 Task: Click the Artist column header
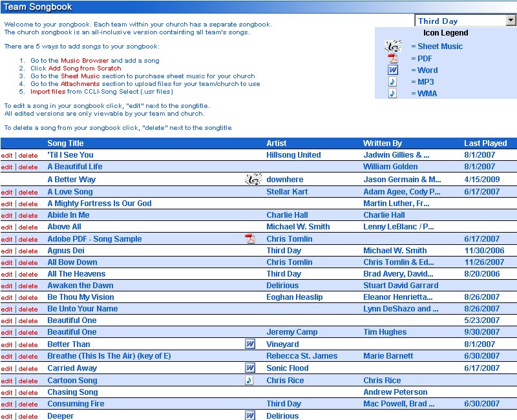(x=276, y=143)
